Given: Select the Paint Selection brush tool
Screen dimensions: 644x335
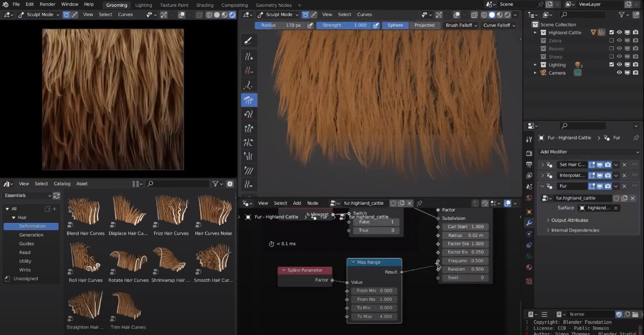Looking at the screenshot, I should (x=249, y=41).
